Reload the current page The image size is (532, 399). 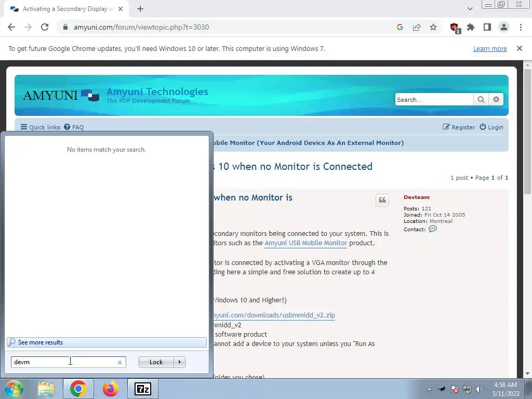45,27
